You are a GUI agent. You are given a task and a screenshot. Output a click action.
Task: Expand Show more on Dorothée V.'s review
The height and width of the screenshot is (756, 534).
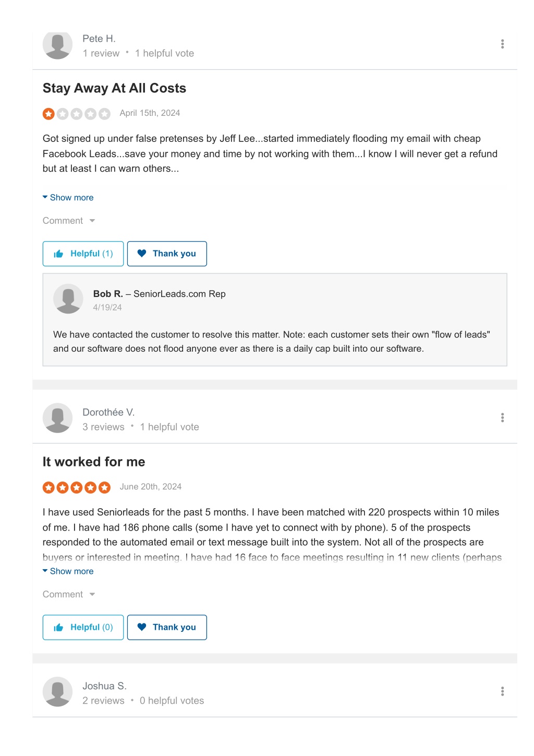pos(68,571)
